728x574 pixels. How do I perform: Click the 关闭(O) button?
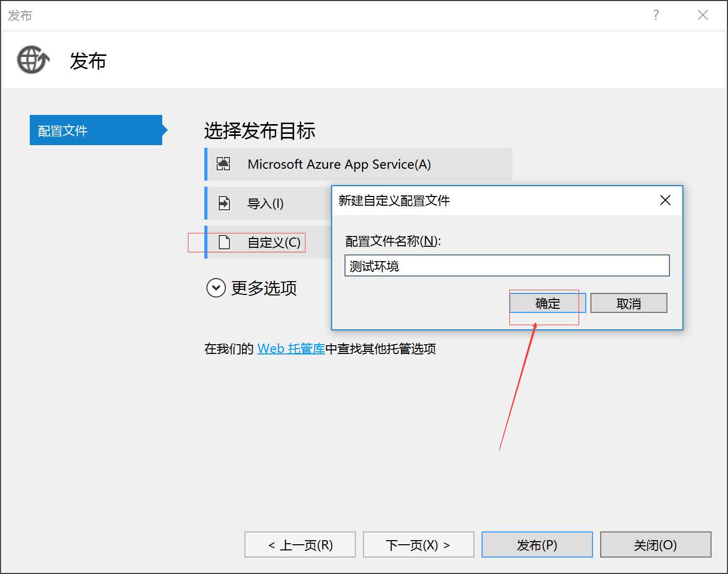tap(656, 545)
